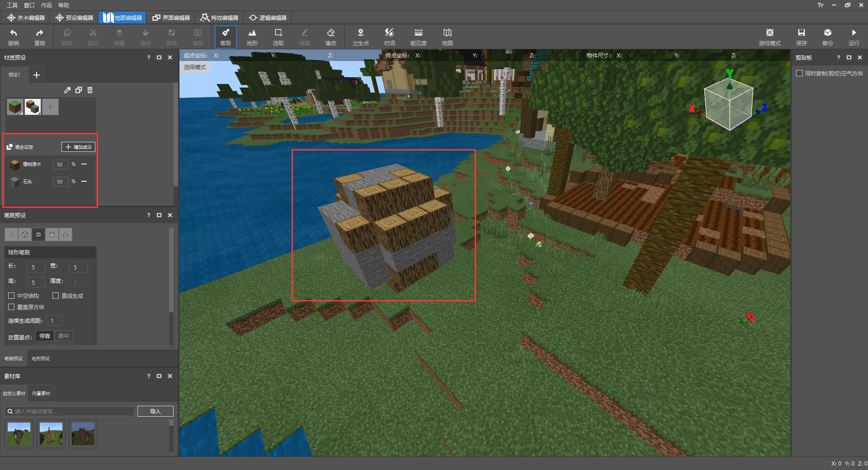Image resolution: width=868 pixels, height=470 pixels.
Task: Add a new preset tab with plus
Action: pos(37,75)
